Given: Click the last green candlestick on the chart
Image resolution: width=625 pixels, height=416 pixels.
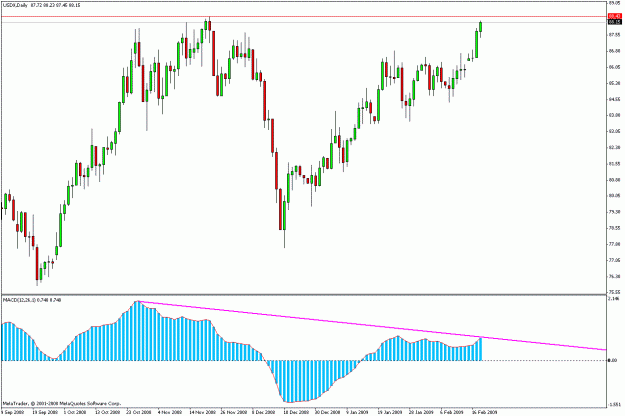Looking at the screenshot, I should pos(481,27).
